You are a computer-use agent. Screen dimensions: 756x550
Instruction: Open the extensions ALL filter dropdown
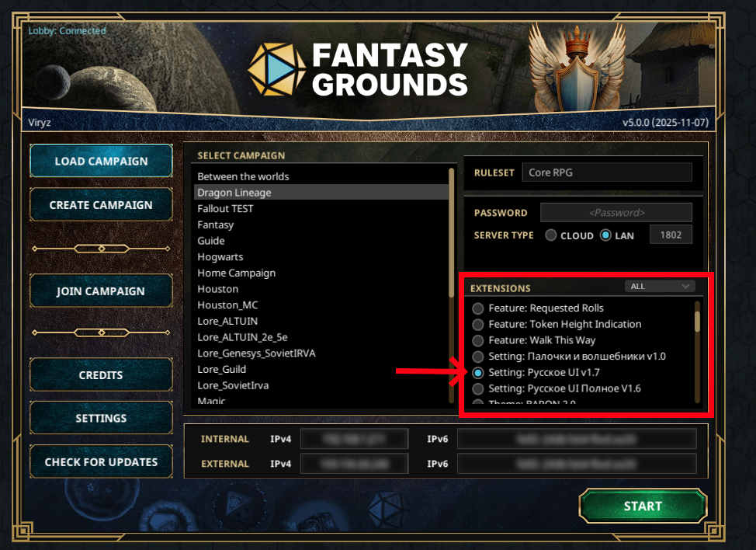(660, 287)
